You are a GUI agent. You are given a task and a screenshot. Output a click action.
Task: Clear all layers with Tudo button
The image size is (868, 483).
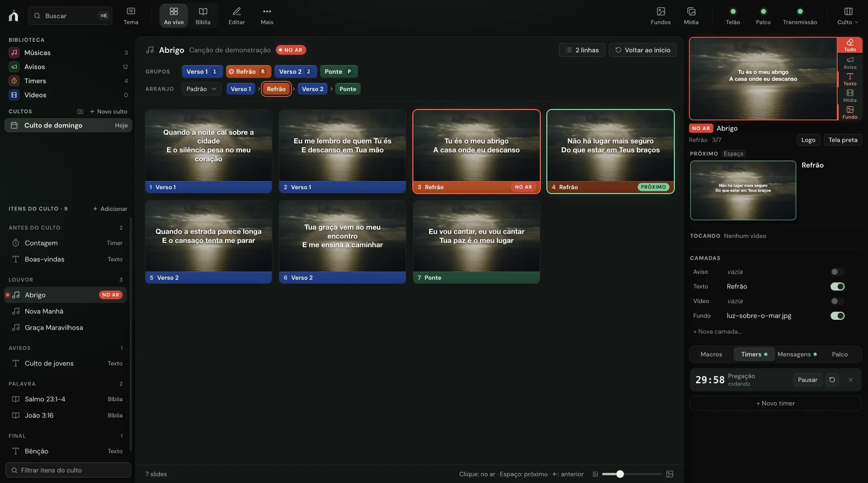[x=850, y=45]
